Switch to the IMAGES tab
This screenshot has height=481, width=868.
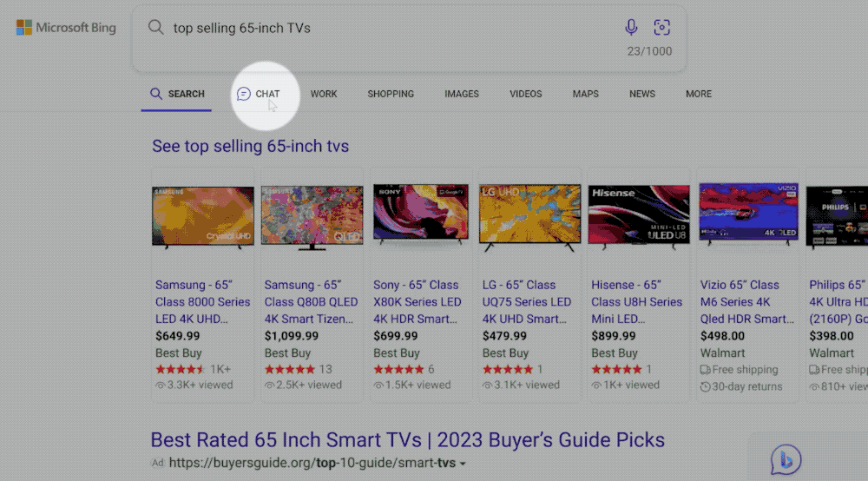pyautogui.click(x=462, y=94)
